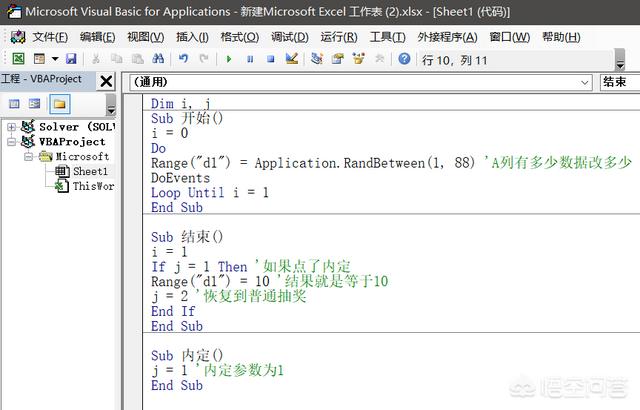Open Project Explorer toolbar icon
640x410 pixels.
coord(317,59)
